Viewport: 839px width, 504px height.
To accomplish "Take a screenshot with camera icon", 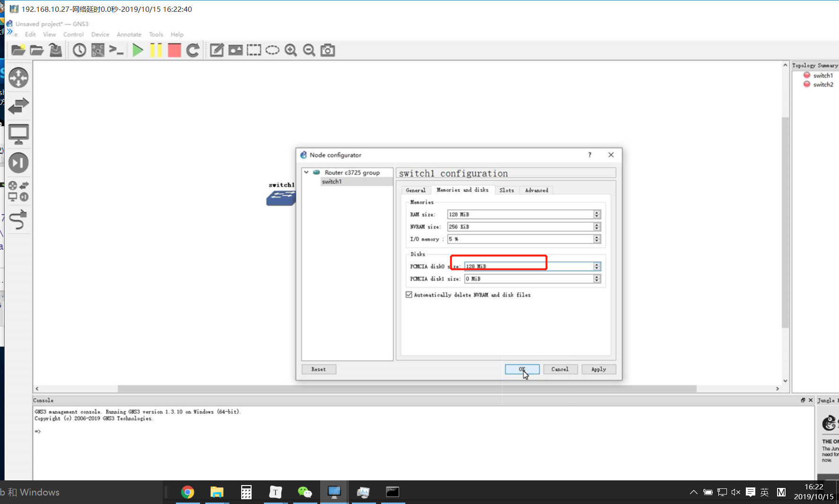I will tap(328, 50).
